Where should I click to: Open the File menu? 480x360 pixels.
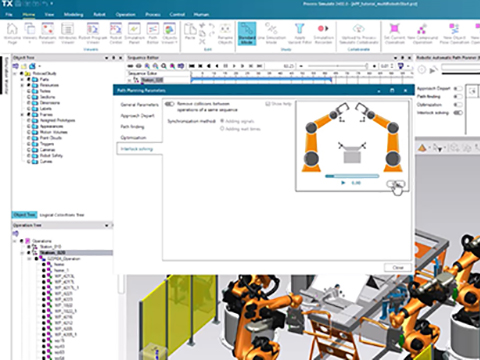tap(9, 14)
